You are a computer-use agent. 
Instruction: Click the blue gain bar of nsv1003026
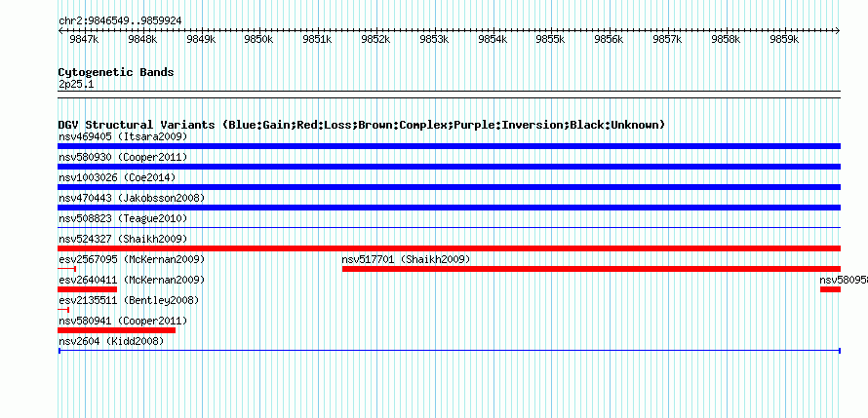(x=449, y=187)
